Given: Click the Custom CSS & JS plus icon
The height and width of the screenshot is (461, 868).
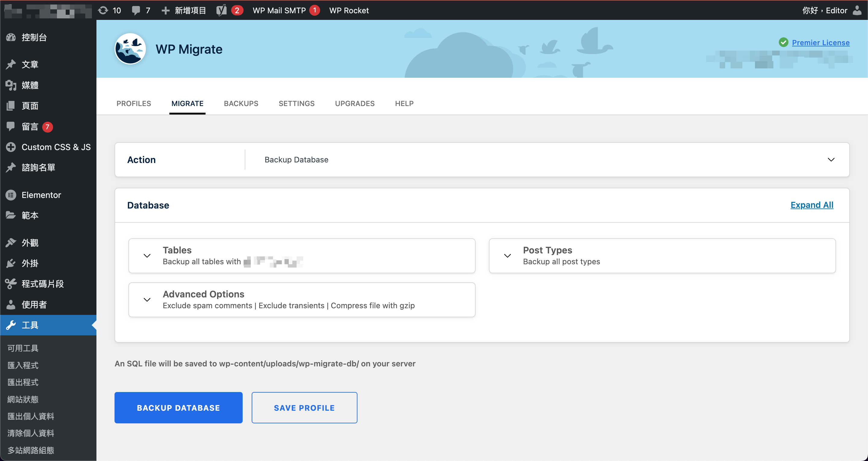Looking at the screenshot, I should coord(11,147).
